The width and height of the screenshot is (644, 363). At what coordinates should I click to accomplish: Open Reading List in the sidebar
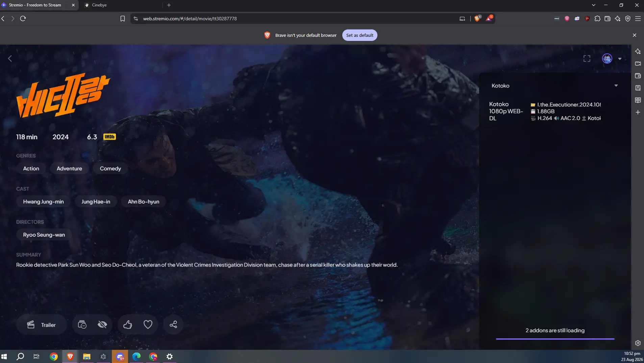pyautogui.click(x=638, y=100)
